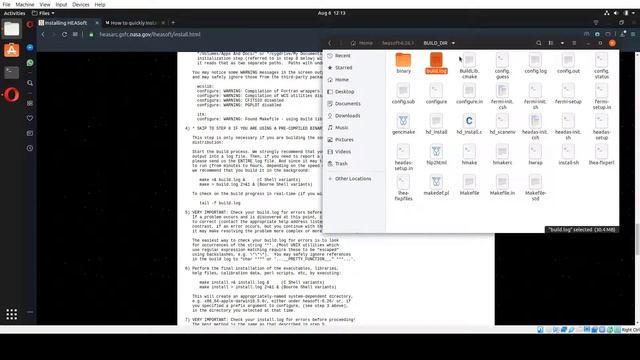
Task: Open view options dropdown arrow in Files
Action: pos(562,43)
